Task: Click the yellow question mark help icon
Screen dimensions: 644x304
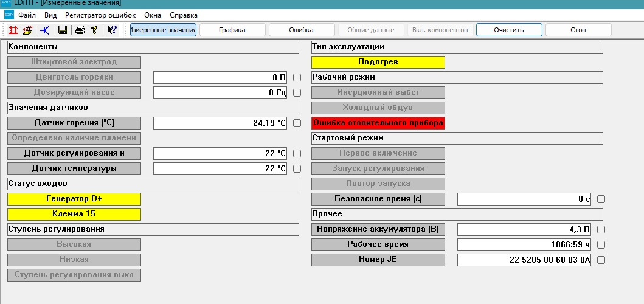Action: click(94, 30)
